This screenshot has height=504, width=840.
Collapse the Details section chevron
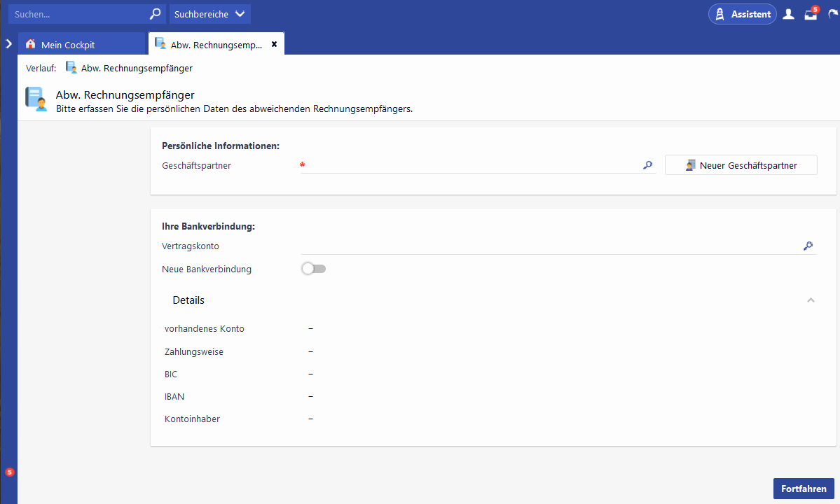pos(811,300)
